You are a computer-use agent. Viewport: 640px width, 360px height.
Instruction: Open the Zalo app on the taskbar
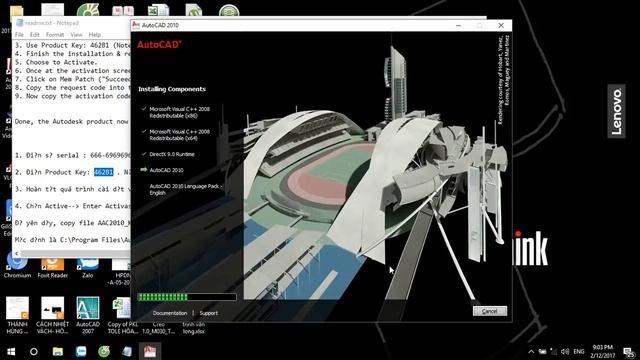tap(81, 351)
